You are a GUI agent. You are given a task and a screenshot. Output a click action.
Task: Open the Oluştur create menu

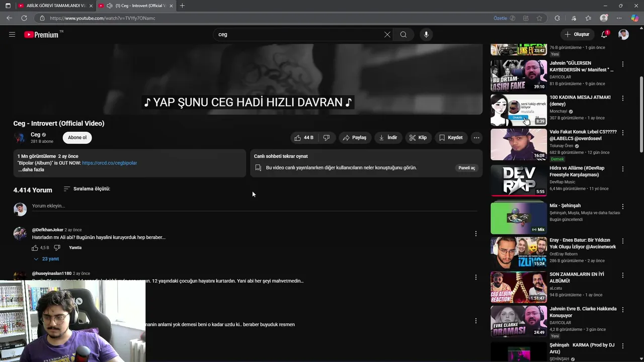coord(577,34)
